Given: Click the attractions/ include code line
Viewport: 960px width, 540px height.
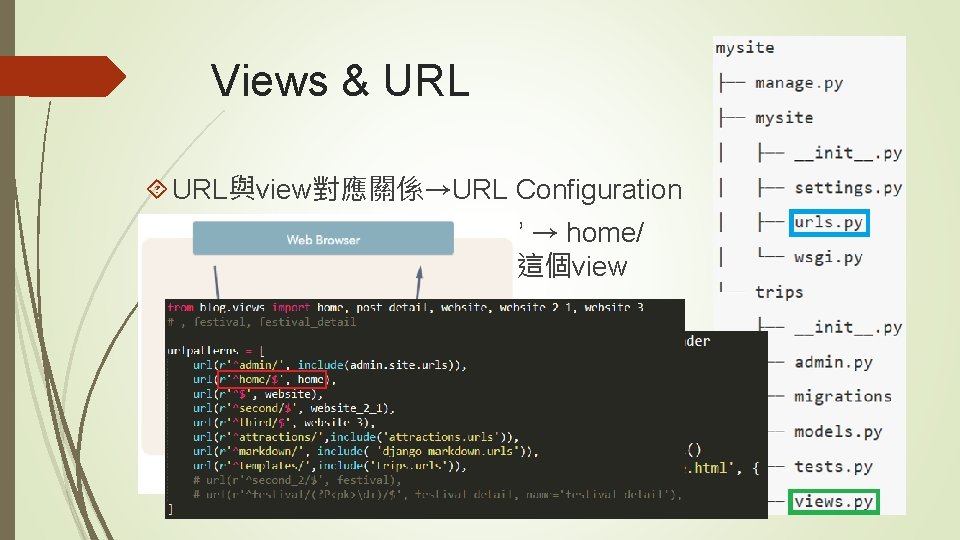Looking at the screenshot, I should tap(356, 437).
